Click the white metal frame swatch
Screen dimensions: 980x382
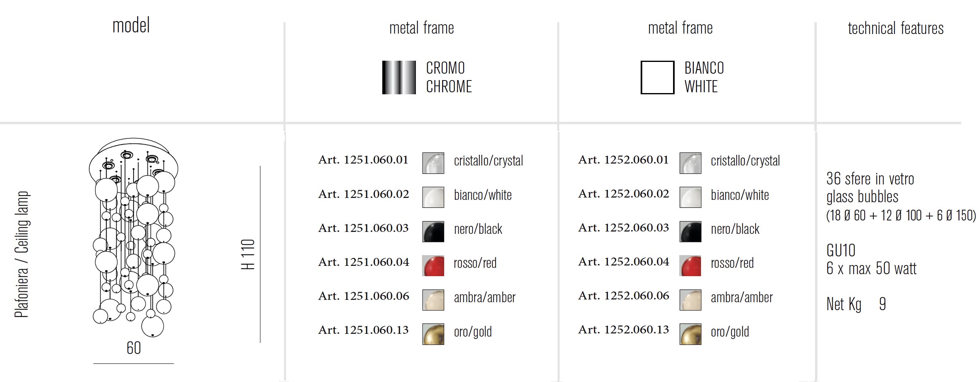tap(657, 77)
